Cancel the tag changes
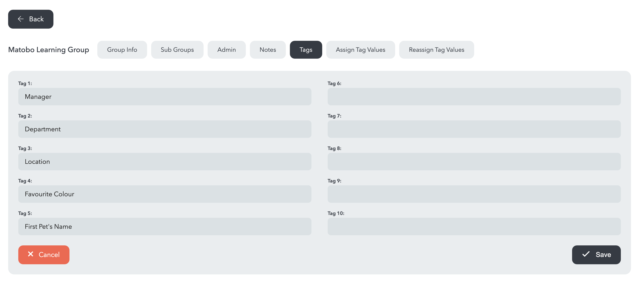The height and width of the screenshot is (287, 644). tap(44, 255)
